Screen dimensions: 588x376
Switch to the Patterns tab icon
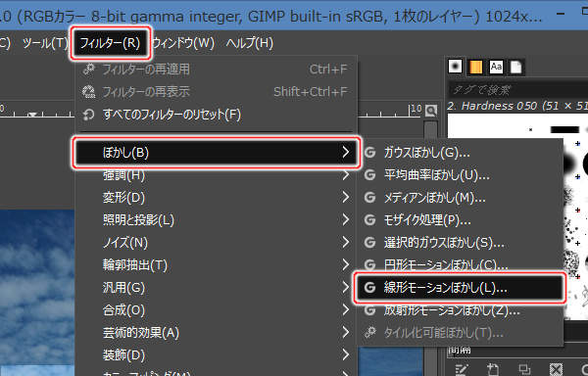476,67
